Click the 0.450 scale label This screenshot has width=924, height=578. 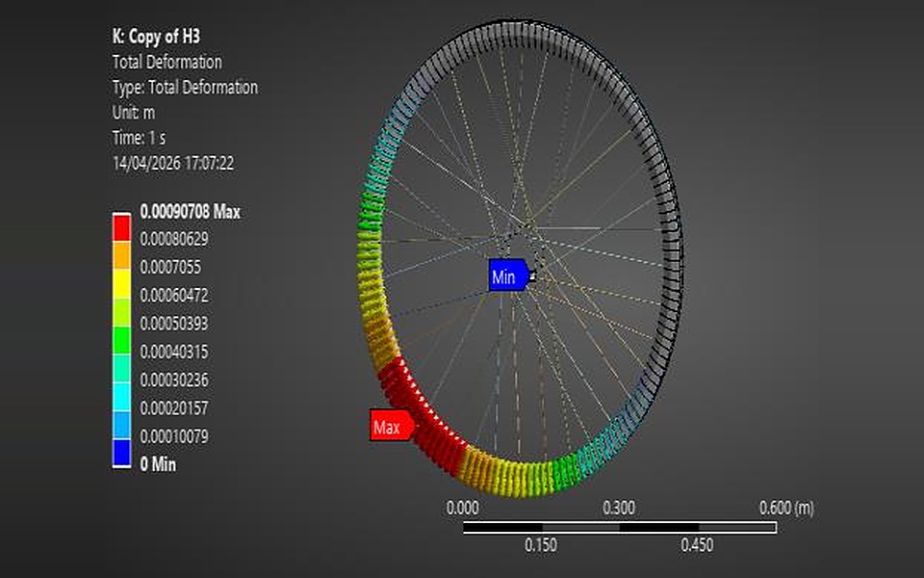coord(697,544)
